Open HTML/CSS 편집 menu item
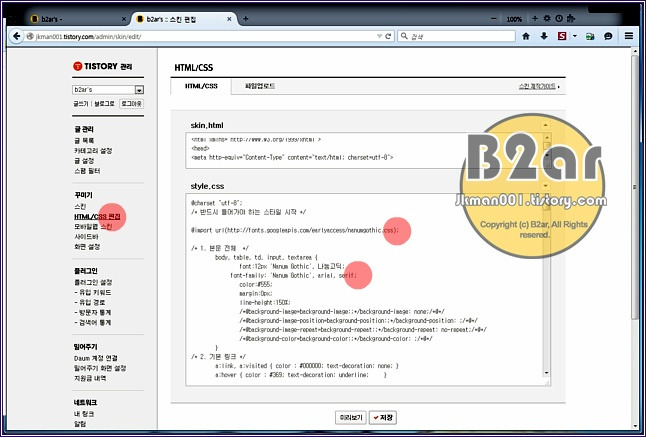The width and height of the screenshot is (646, 437). [97, 217]
